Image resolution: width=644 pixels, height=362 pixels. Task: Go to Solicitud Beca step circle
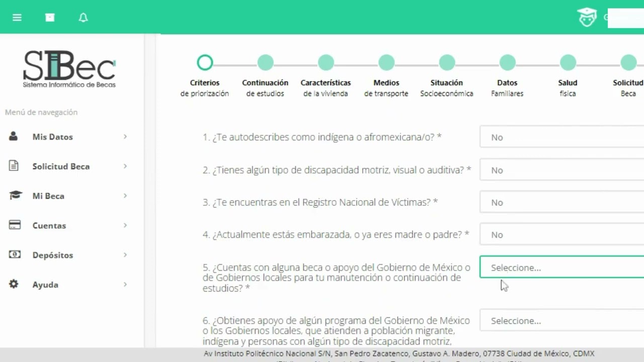pyautogui.click(x=628, y=63)
